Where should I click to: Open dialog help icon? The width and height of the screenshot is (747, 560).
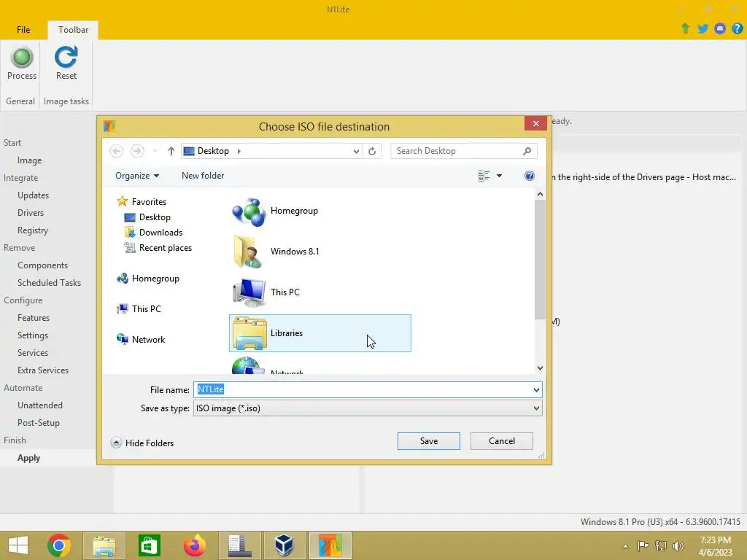[530, 176]
